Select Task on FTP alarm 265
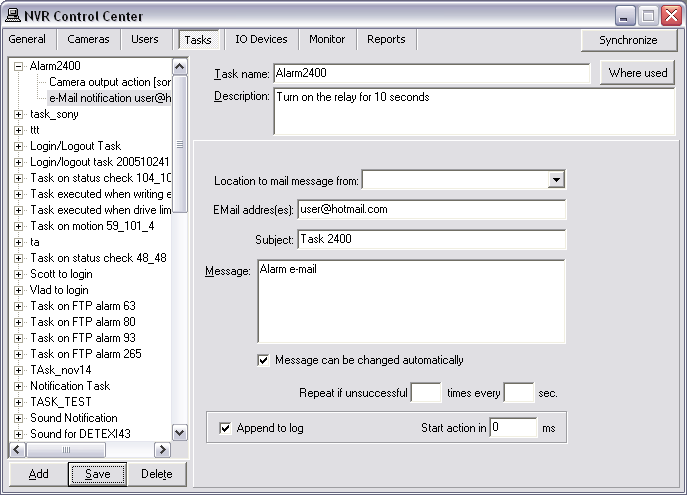 85,354
